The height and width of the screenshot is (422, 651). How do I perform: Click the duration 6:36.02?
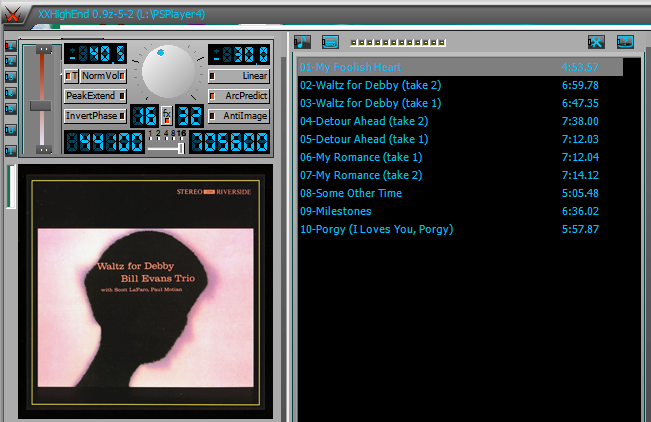[x=580, y=211]
